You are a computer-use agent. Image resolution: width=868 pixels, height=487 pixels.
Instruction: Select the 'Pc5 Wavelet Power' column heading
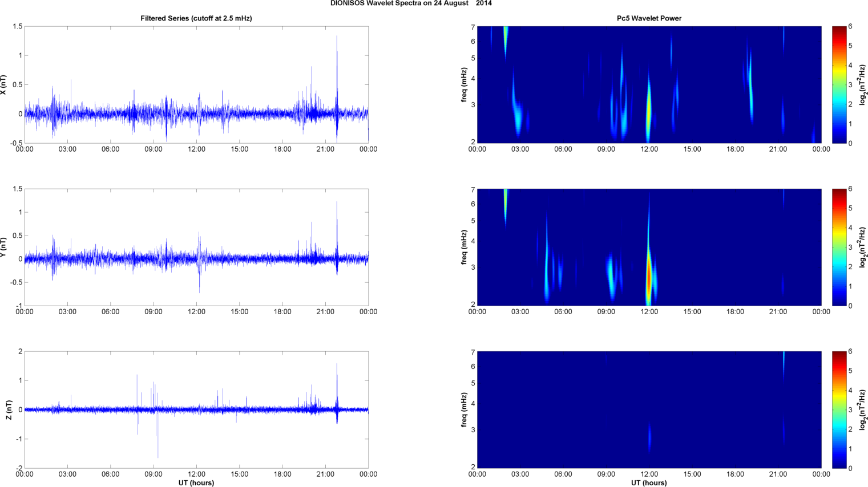(649, 18)
